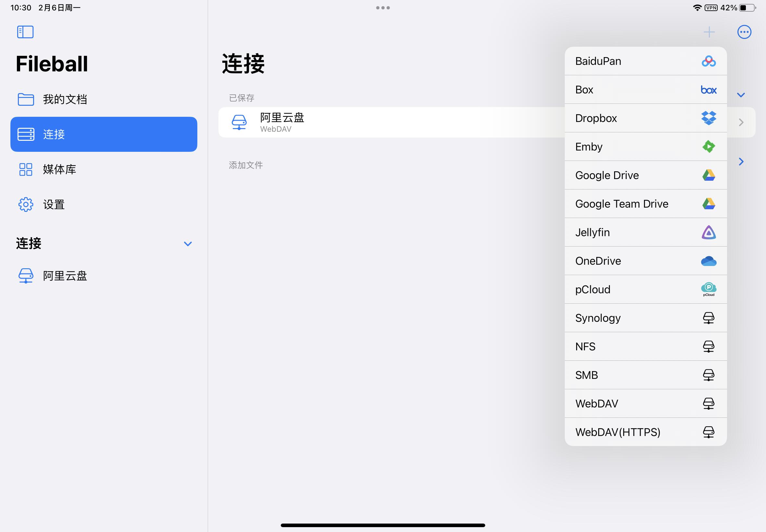Toggle the sidebar panel icon
The image size is (766, 532).
tap(25, 32)
